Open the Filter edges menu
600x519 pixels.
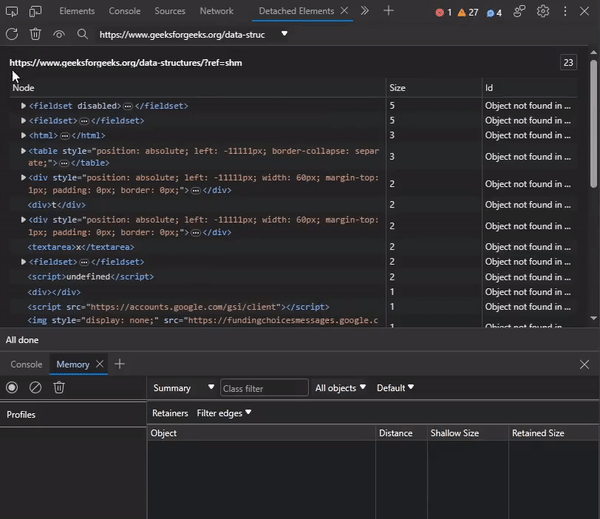(224, 413)
